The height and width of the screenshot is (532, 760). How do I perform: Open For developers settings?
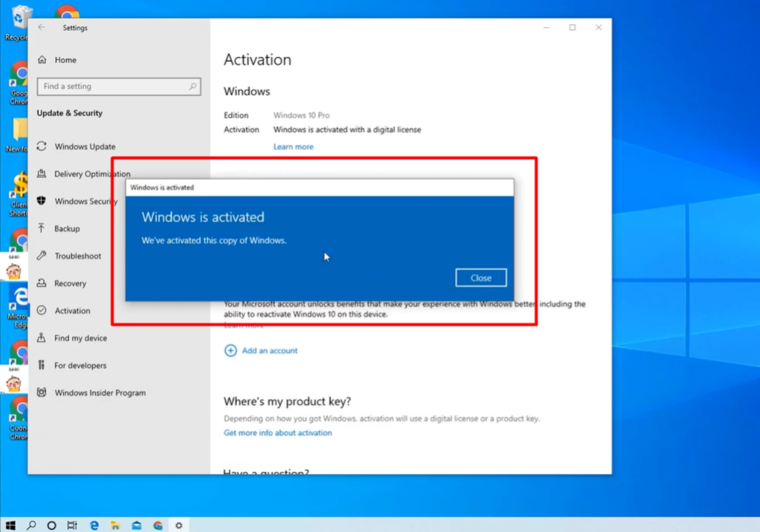tap(80, 365)
